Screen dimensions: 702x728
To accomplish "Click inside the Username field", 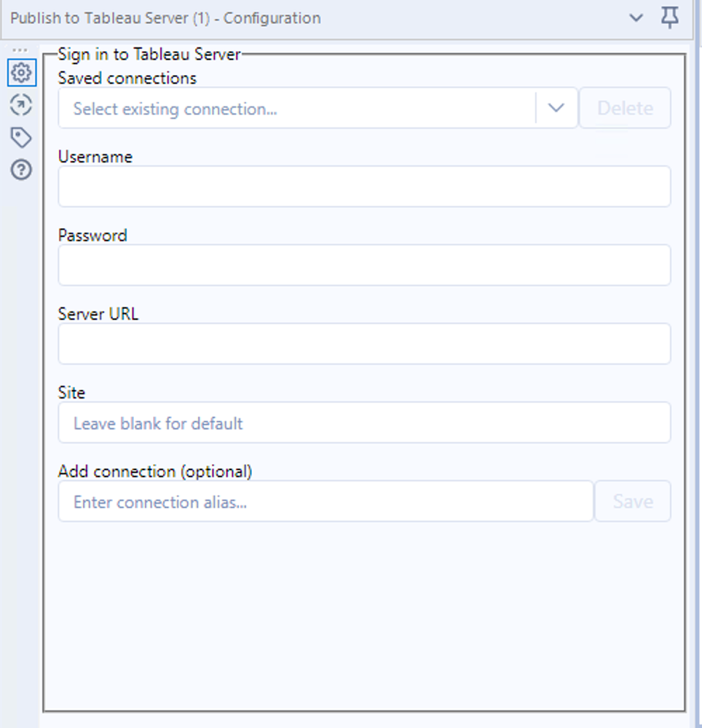I will point(364,187).
